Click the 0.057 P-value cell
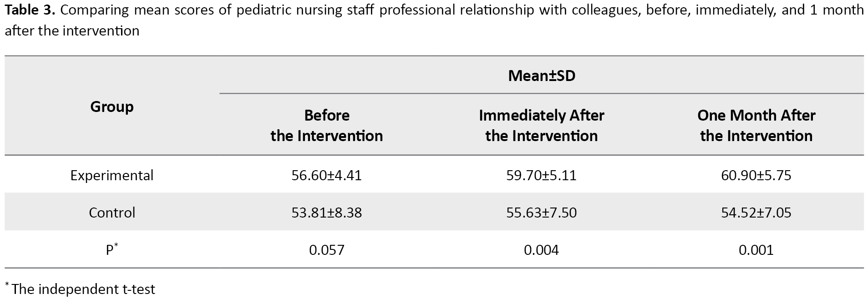The width and height of the screenshot is (868, 304). [326, 250]
